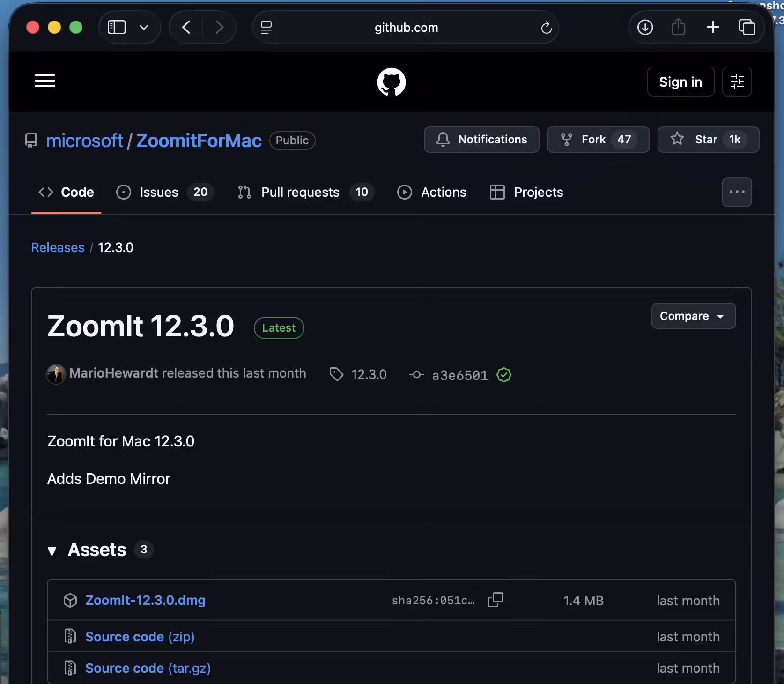Viewport: 784px width, 684px height.
Task: Open the Projects tab
Action: click(x=526, y=192)
